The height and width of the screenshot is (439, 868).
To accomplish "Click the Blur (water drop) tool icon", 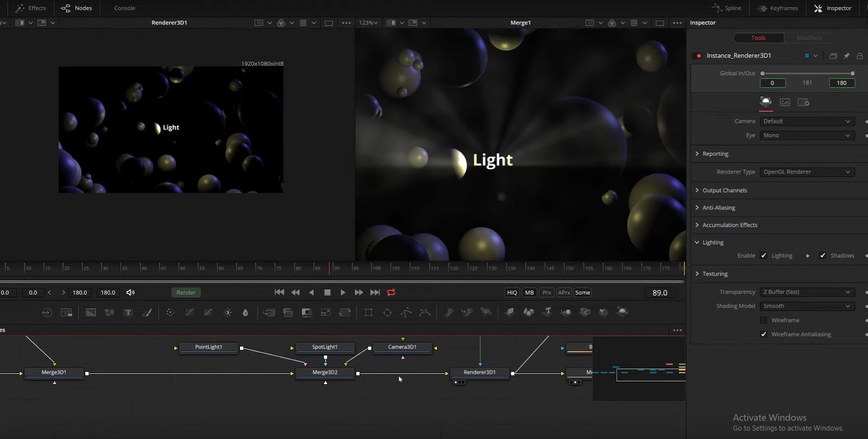I will [245, 313].
